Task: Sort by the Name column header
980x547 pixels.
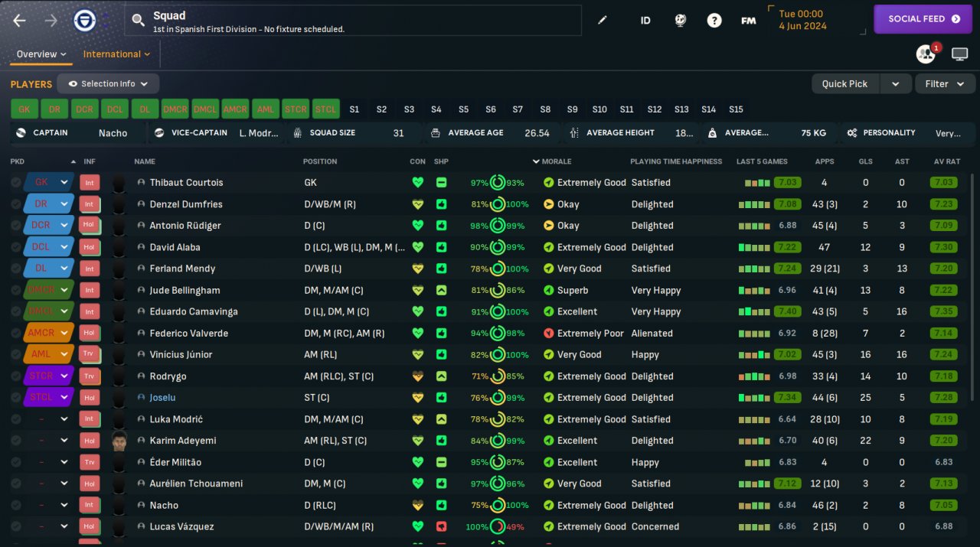Action: click(x=145, y=162)
